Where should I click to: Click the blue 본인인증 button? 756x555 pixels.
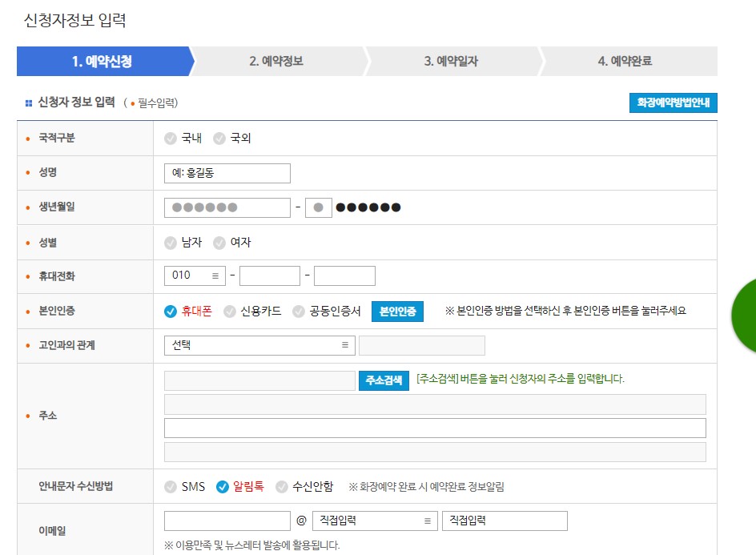(397, 312)
